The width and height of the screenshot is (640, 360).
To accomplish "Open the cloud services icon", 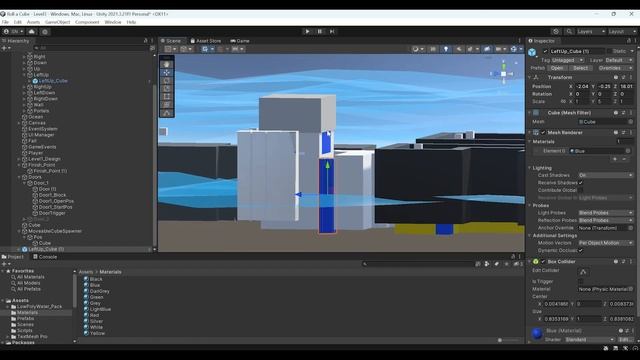I will point(31,31).
